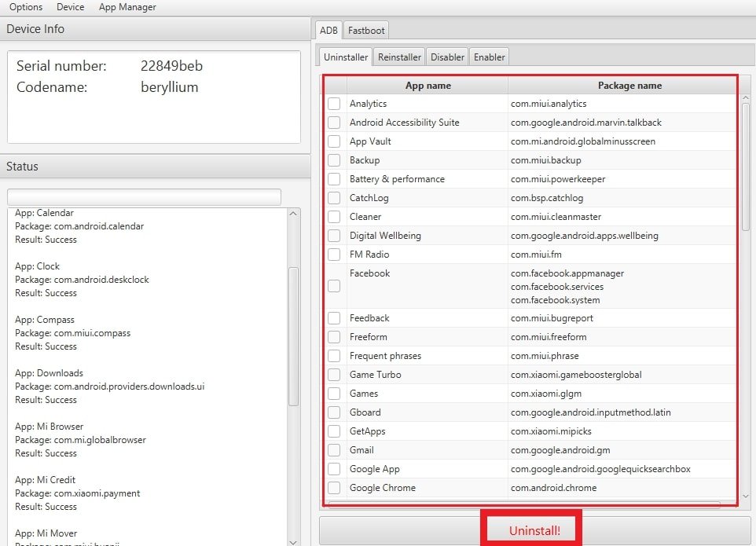
Task: Switch to the ADB tab
Action: click(328, 31)
